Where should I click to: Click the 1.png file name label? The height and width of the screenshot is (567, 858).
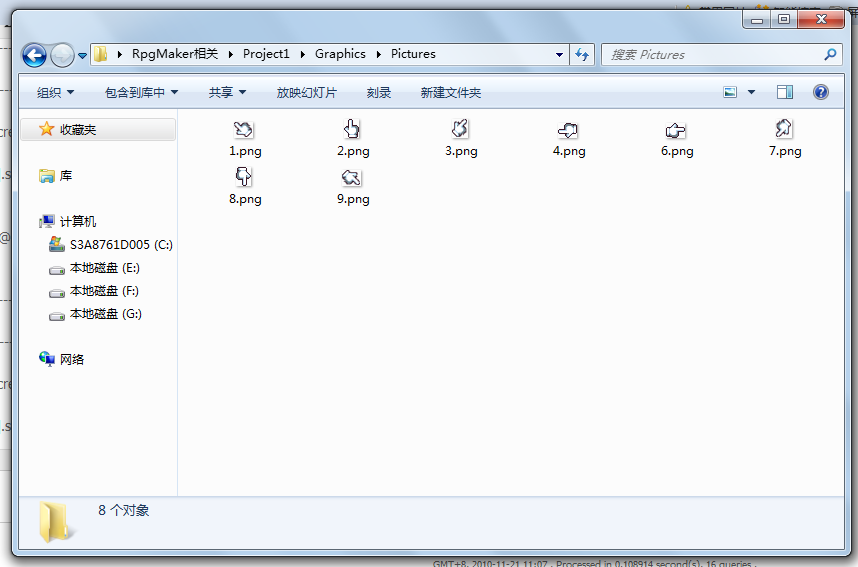click(245, 151)
